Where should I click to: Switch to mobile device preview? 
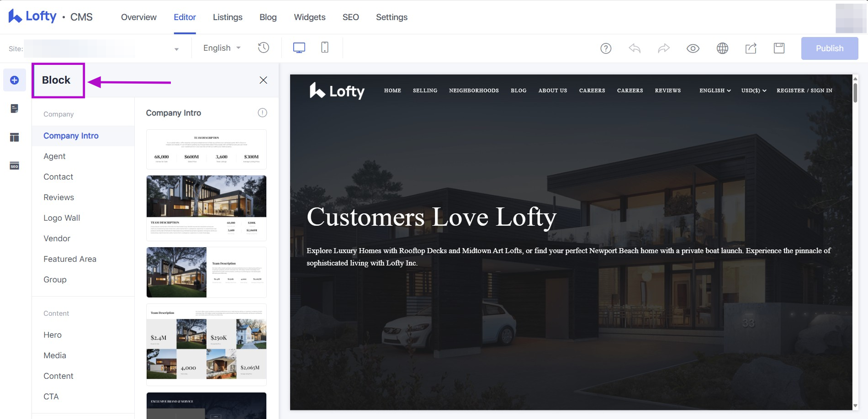pos(325,48)
